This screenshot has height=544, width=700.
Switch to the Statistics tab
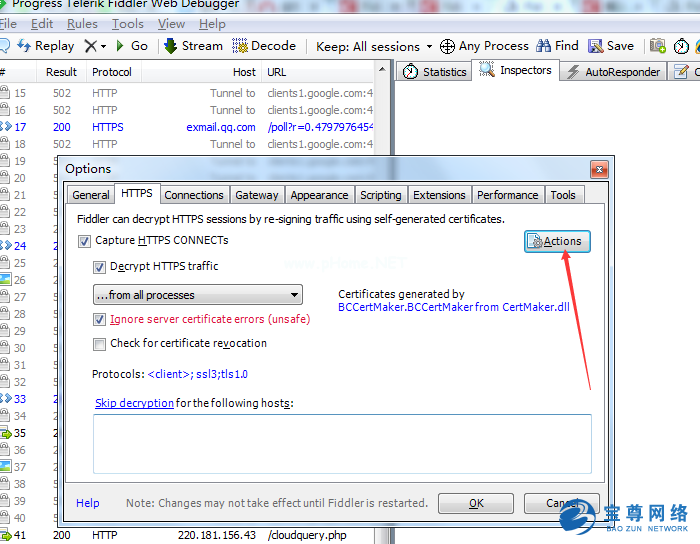(x=434, y=72)
